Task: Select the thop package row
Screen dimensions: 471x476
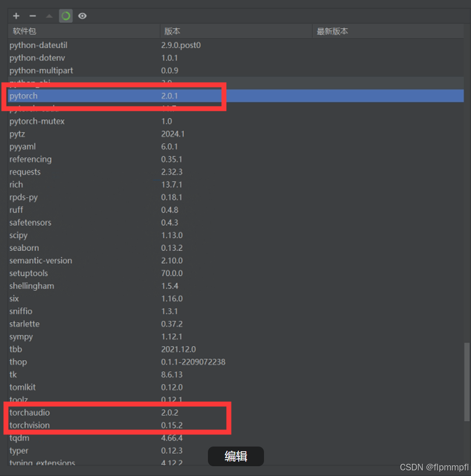Action: (235, 362)
